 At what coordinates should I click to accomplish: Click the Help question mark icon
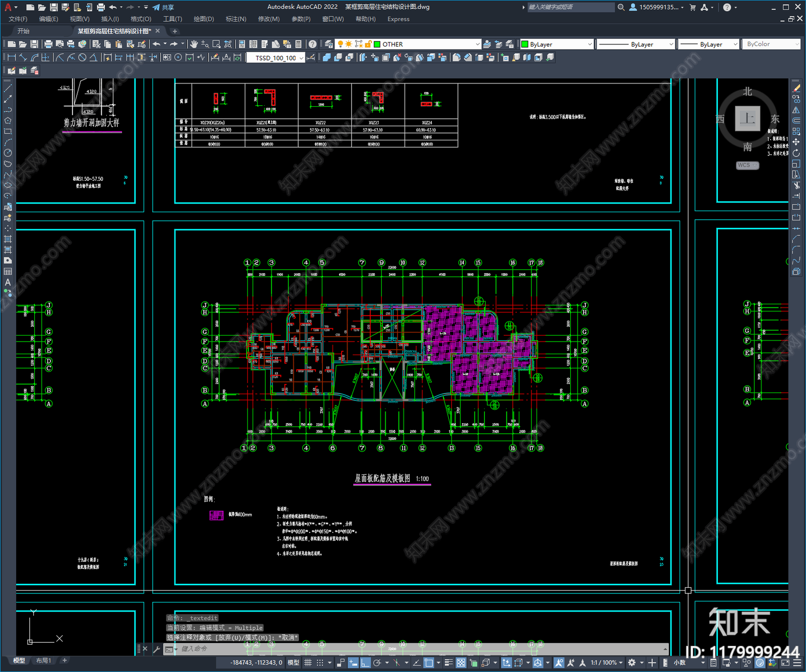(313, 44)
